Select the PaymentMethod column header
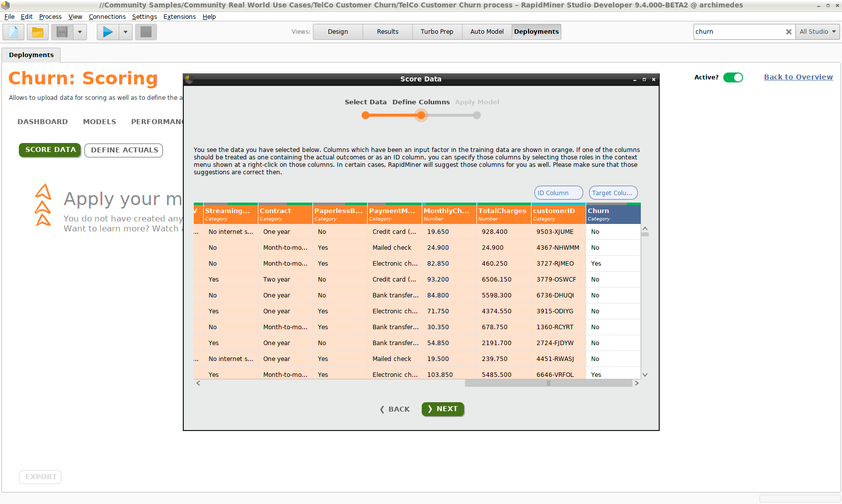 click(x=394, y=214)
